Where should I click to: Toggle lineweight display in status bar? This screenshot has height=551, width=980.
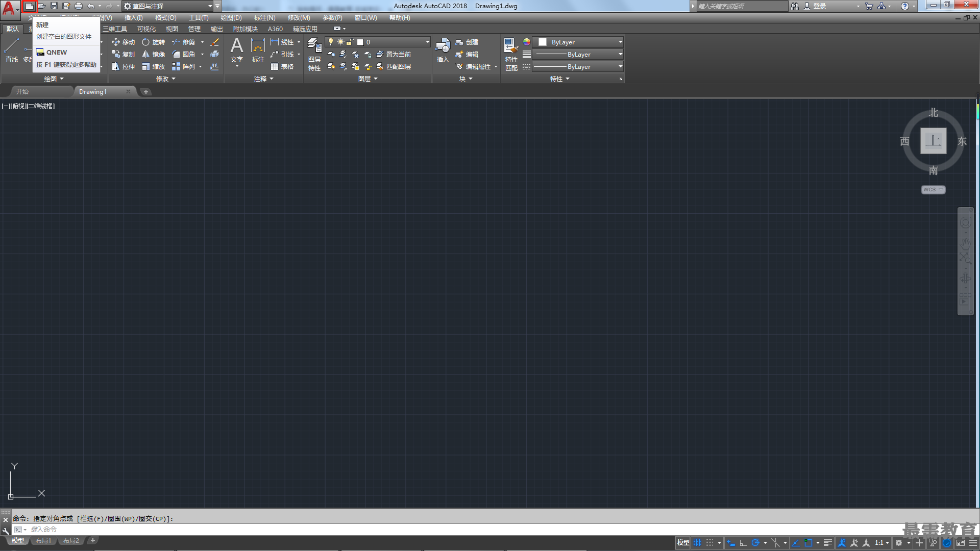[x=828, y=542]
